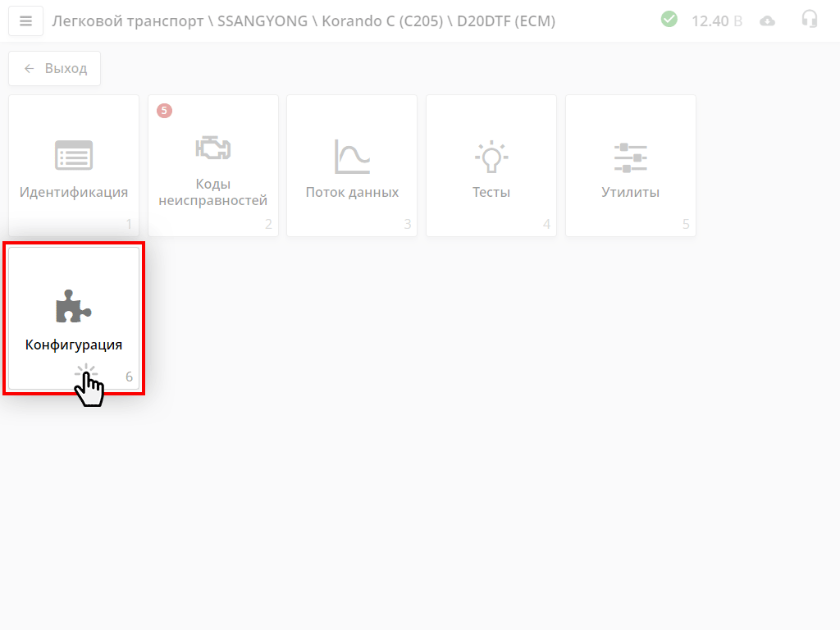Screen dimensions: 840x630
Task: Click the Тесты lightbulb icon
Action: pyautogui.click(x=491, y=156)
